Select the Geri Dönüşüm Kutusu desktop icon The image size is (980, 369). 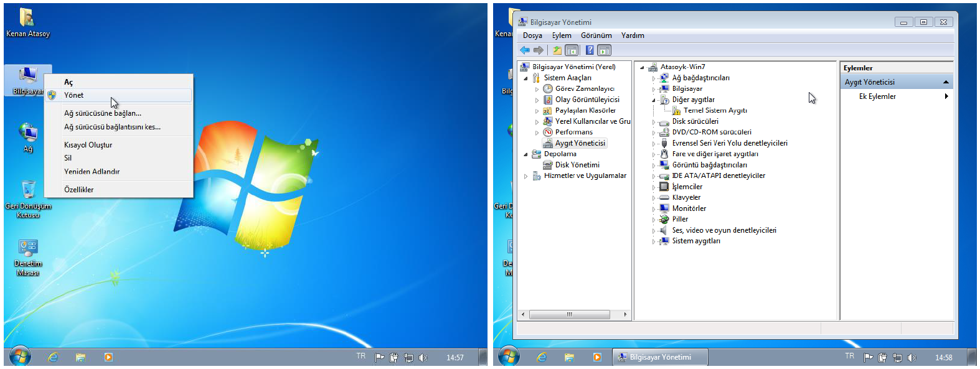click(28, 199)
